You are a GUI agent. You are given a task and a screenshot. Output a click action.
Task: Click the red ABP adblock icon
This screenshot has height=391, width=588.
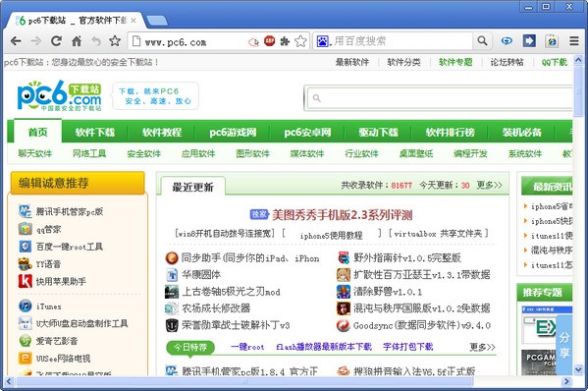[269, 40]
